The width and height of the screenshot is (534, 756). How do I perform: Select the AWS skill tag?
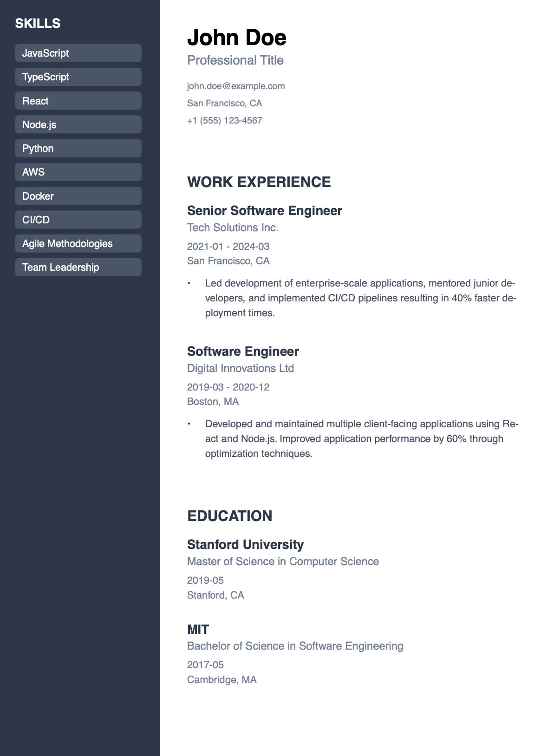point(78,172)
